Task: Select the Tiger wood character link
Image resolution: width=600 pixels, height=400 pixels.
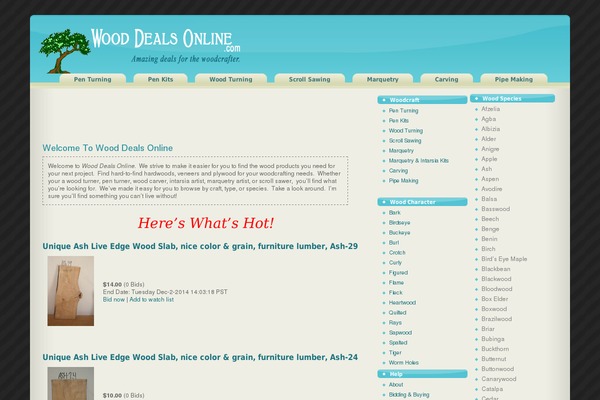Action: [395, 353]
